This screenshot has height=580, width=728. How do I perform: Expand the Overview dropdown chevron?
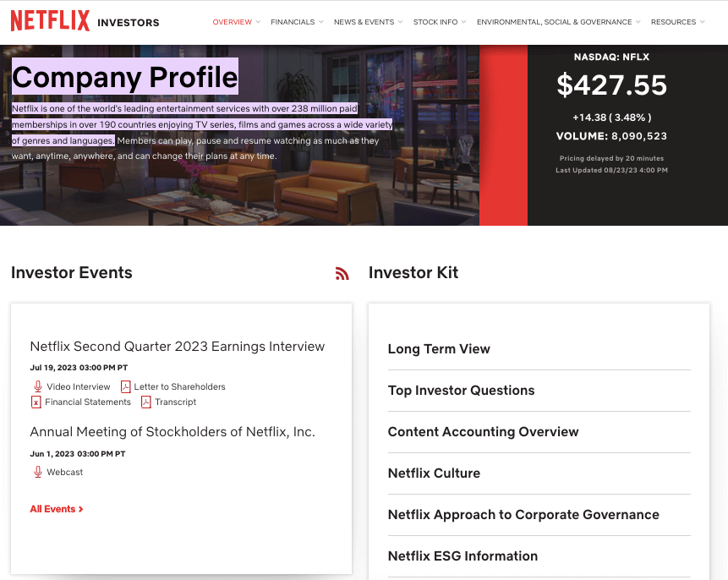click(x=258, y=22)
